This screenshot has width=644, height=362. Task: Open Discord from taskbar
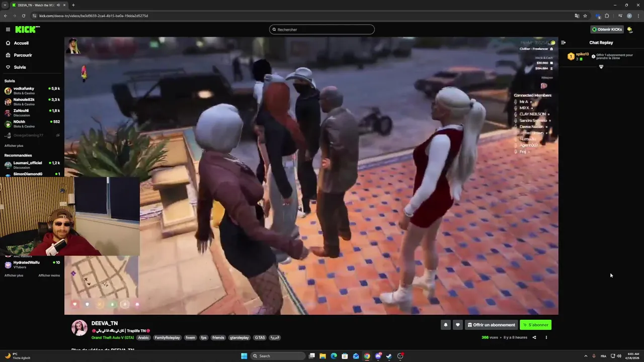point(378,356)
